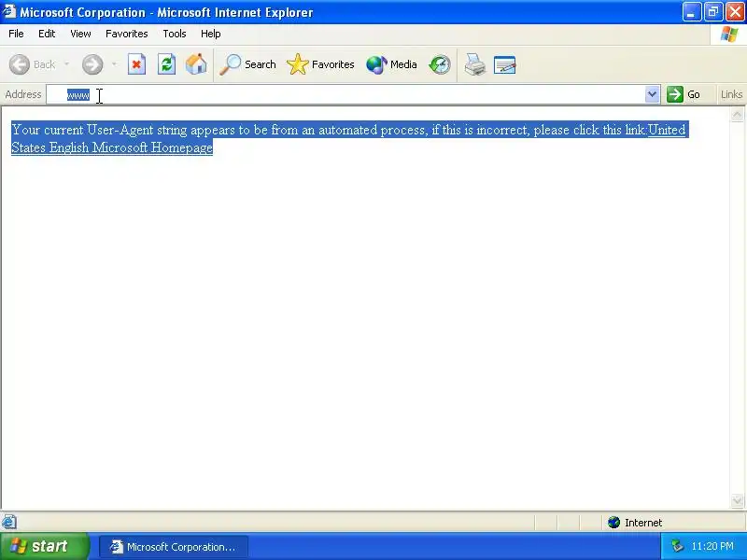Click the scrollbar down arrow
The height and width of the screenshot is (560, 747).
(737, 500)
